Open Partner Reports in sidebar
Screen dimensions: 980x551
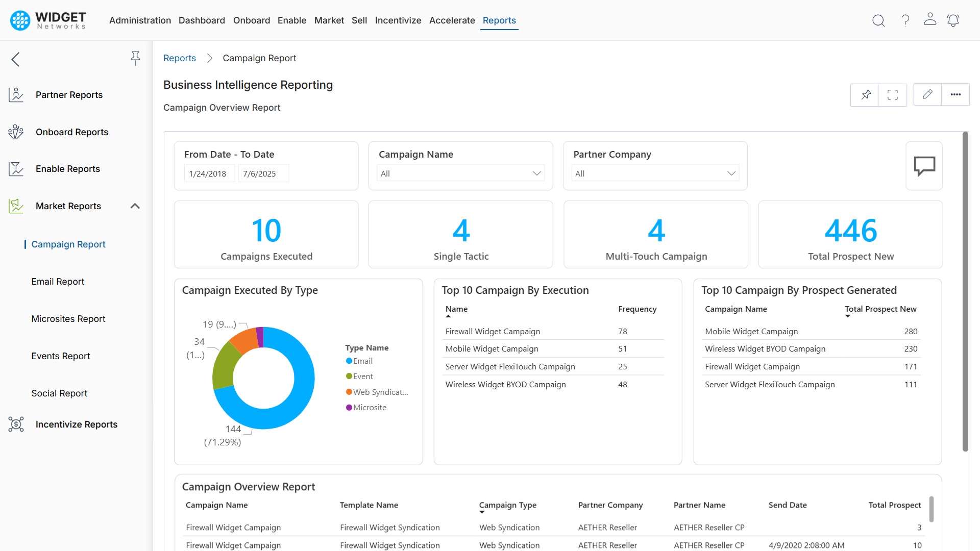pos(69,95)
